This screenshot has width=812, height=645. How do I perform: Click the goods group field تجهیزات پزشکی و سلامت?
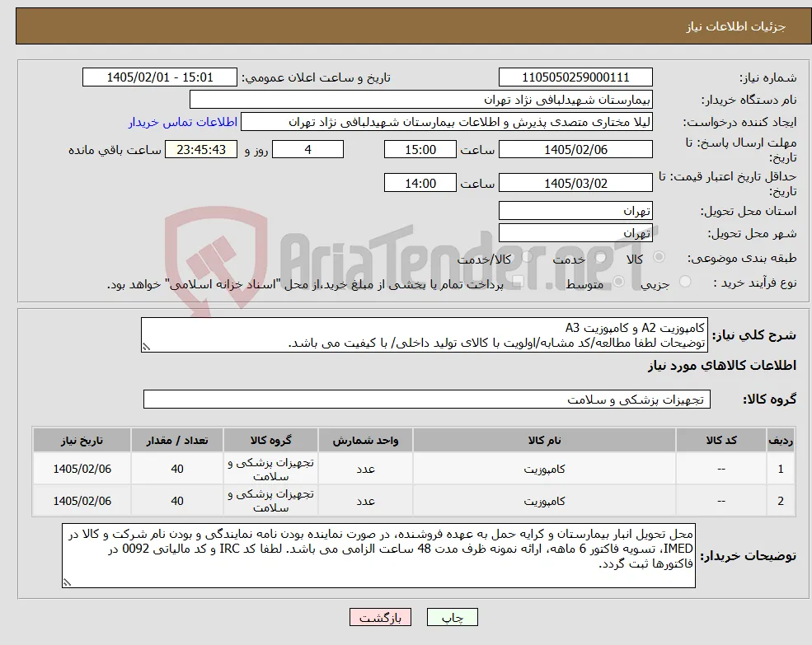click(427, 400)
